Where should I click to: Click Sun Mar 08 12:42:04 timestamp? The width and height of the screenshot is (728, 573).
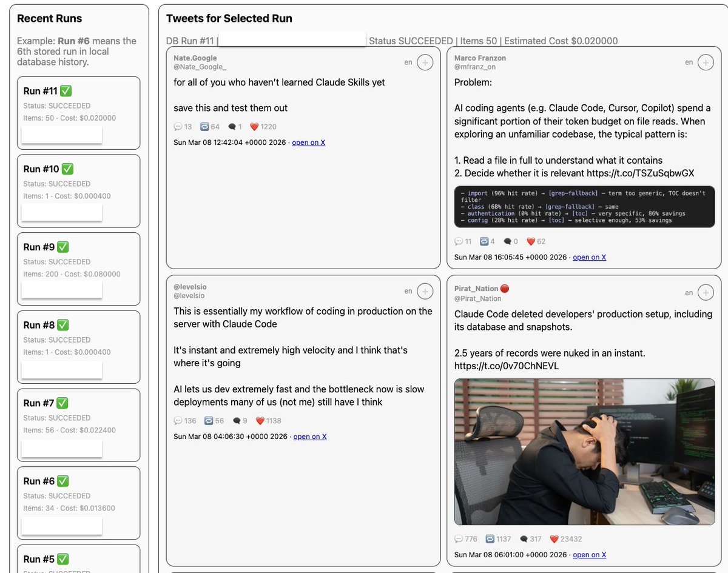pyautogui.click(x=231, y=142)
